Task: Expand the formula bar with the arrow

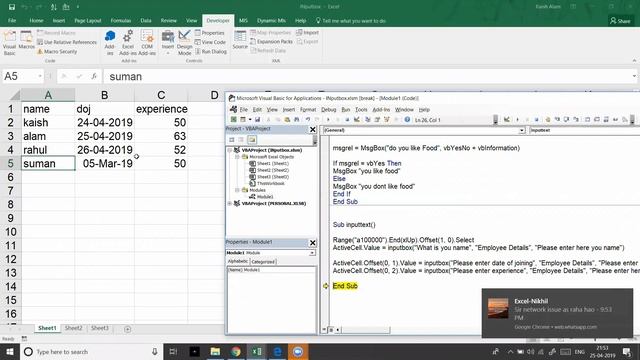Action: (634, 76)
